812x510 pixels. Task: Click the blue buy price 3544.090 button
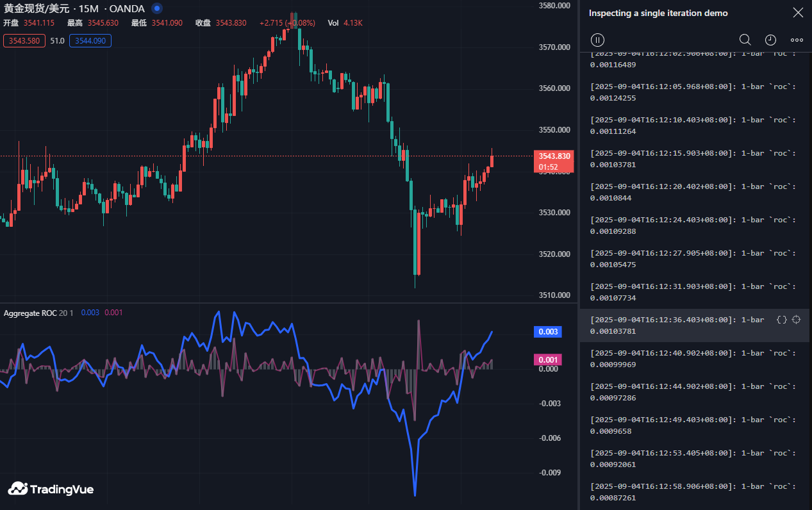point(90,41)
